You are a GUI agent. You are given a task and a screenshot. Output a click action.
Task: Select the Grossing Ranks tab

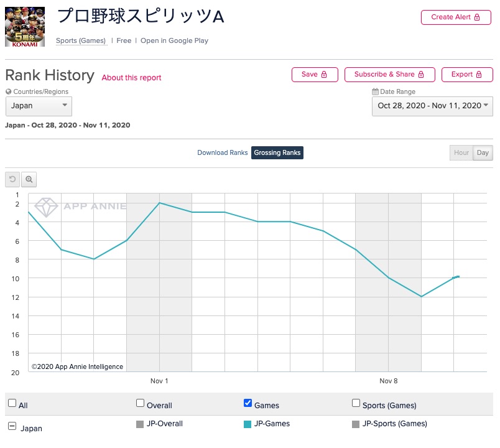point(277,152)
